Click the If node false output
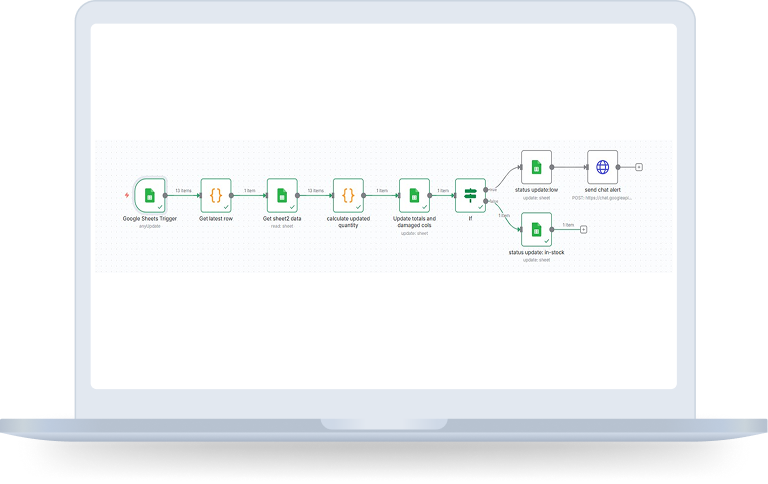 (x=486, y=200)
